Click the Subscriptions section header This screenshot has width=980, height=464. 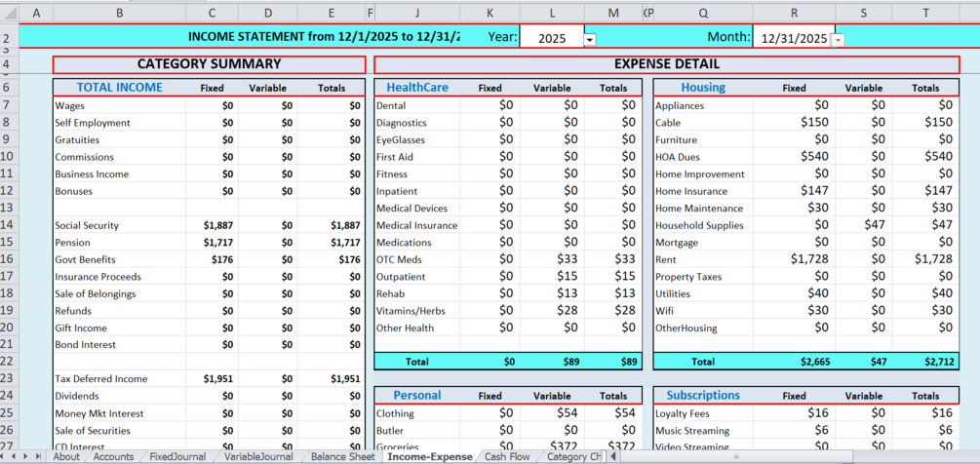[703, 396]
